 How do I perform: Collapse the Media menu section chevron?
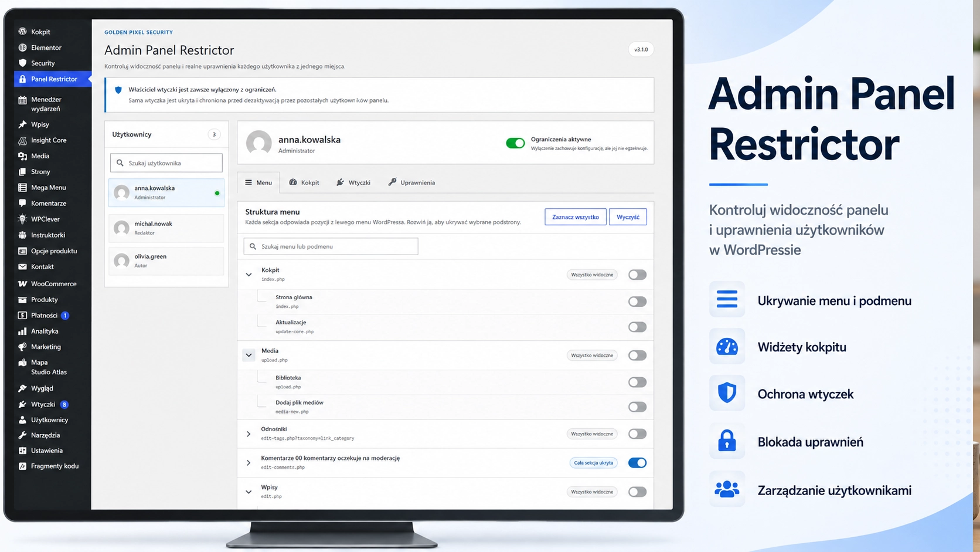click(249, 355)
